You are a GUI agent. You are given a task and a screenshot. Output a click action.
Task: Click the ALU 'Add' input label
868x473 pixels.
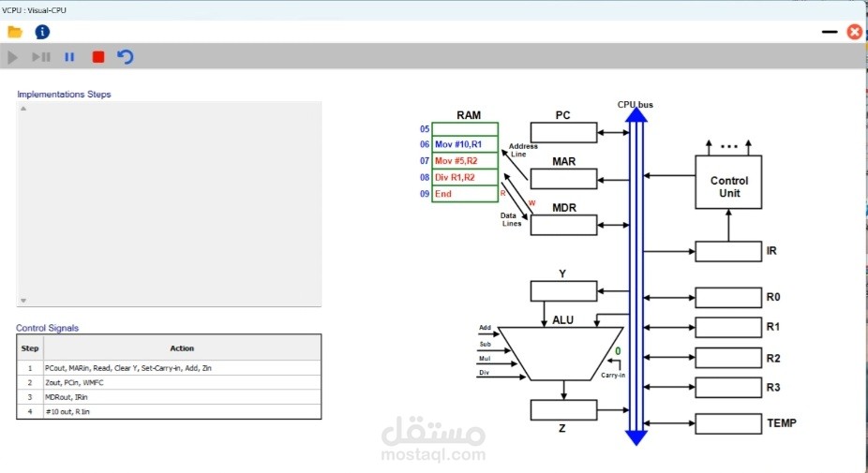pos(485,328)
